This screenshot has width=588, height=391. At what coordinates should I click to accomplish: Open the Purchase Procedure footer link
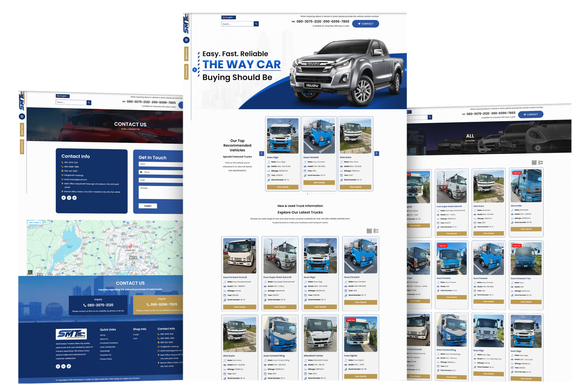coord(109,343)
